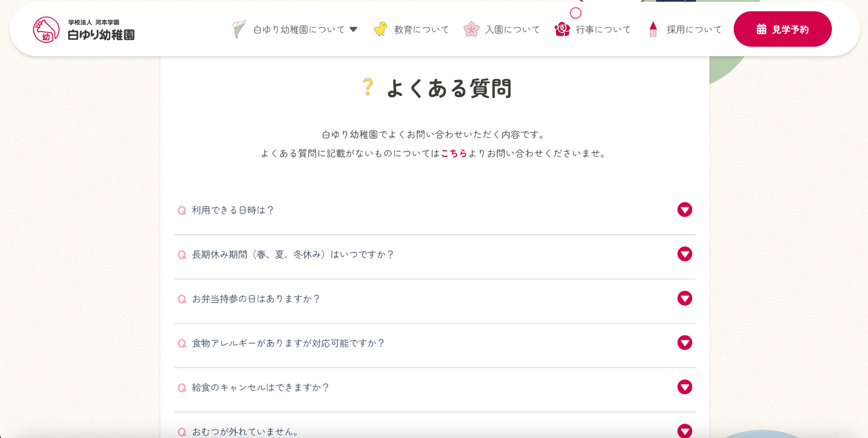Expand the おむつが外れていません item
This screenshot has width=868, height=438.
[x=685, y=431]
